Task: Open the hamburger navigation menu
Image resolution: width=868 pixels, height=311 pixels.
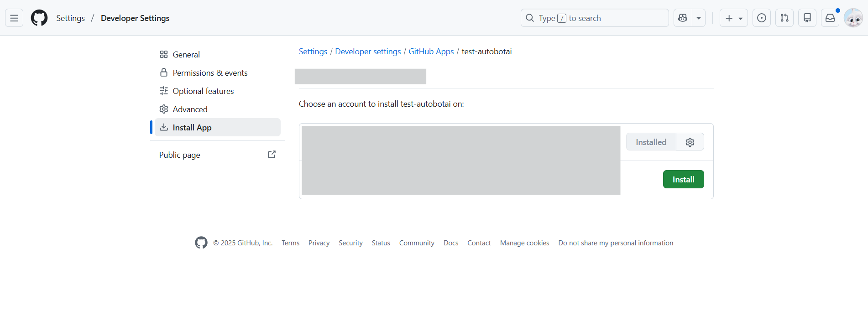Action: pyautogui.click(x=14, y=18)
